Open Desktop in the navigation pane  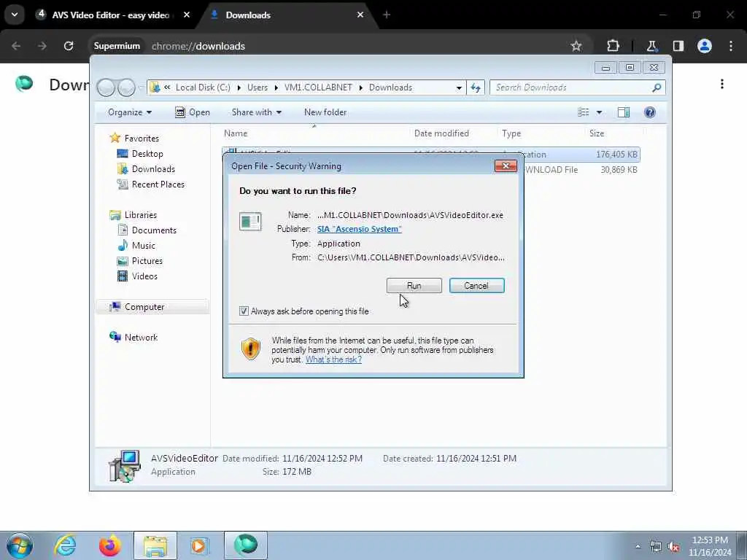click(147, 154)
